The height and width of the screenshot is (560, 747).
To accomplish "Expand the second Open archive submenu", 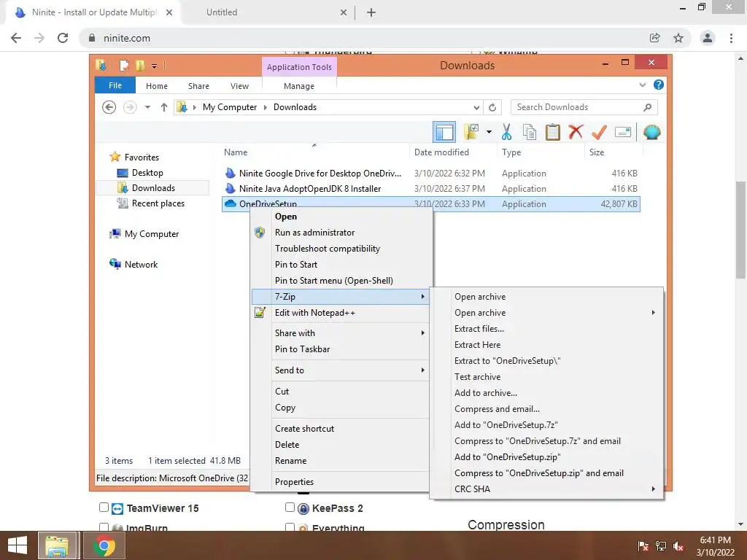I will coord(653,313).
